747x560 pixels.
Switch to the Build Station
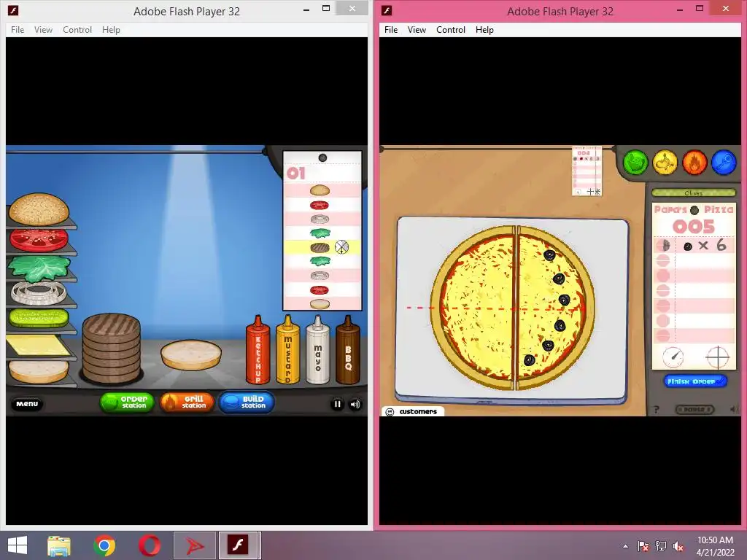coord(247,402)
